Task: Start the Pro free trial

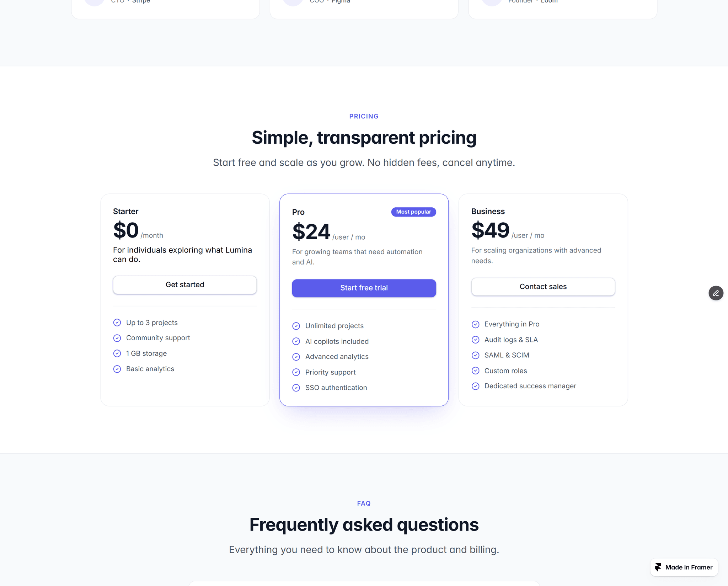Action: 364,288
